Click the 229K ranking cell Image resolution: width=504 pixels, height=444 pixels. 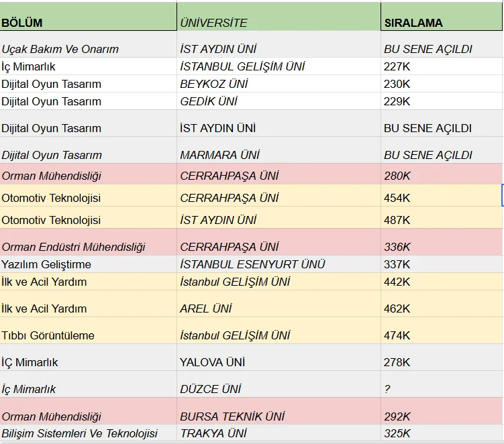[x=442, y=101]
